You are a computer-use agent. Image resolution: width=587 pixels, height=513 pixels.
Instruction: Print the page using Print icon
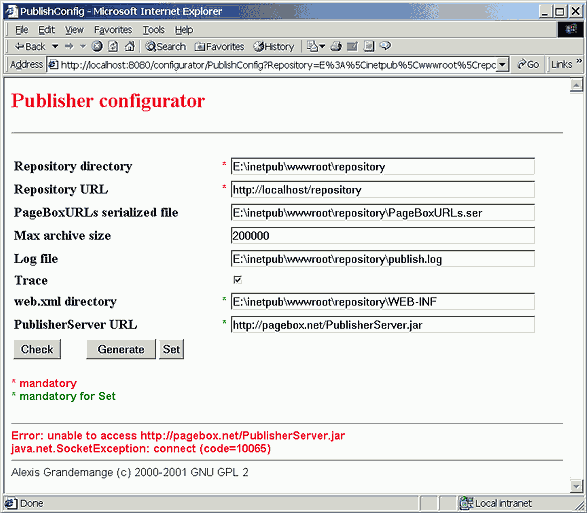tap(336, 46)
